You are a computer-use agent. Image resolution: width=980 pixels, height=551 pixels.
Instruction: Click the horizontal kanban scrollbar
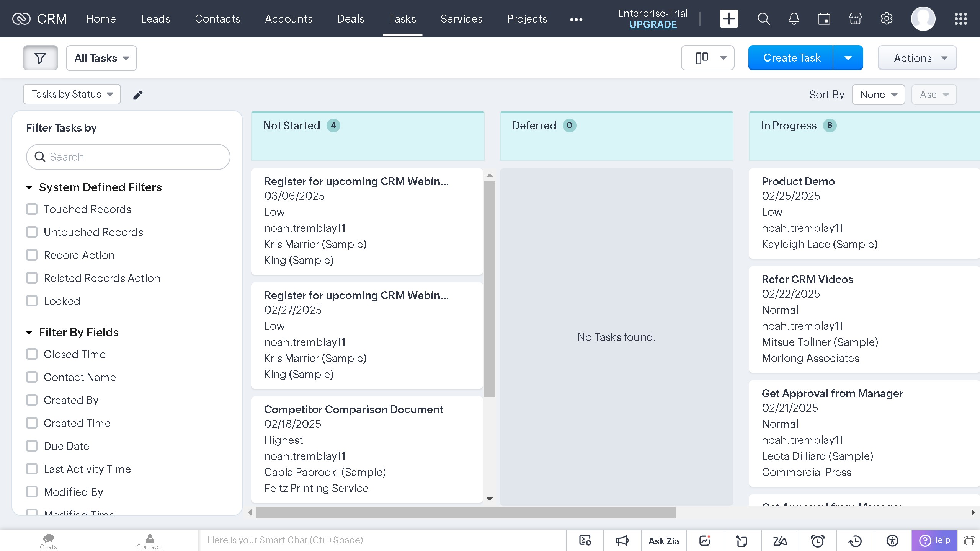tap(465, 512)
